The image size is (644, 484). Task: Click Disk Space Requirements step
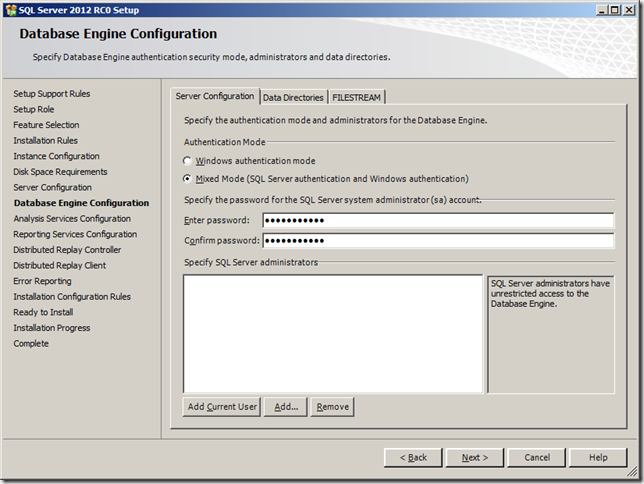(x=60, y=172)
